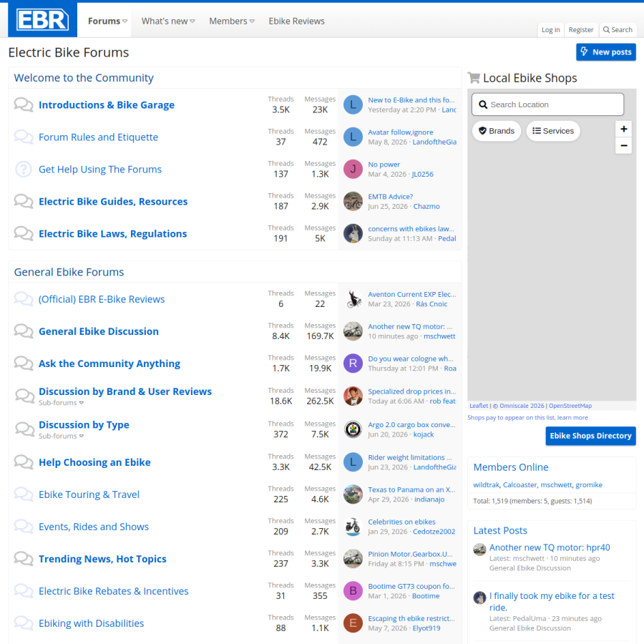Click the shopping cart icon by Local Ebike Shops
Viewport: 644px width, 644px height.
[x=474, y=78]
